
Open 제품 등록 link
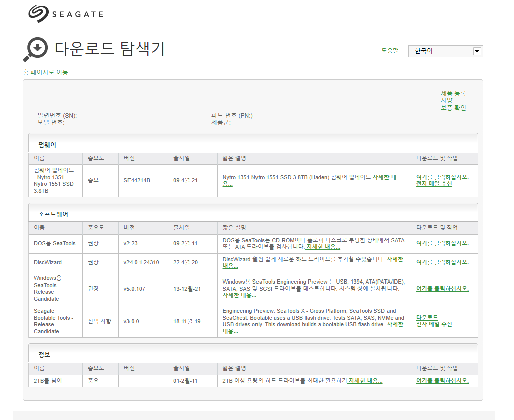pyautogui.click(x=453, y=93)
